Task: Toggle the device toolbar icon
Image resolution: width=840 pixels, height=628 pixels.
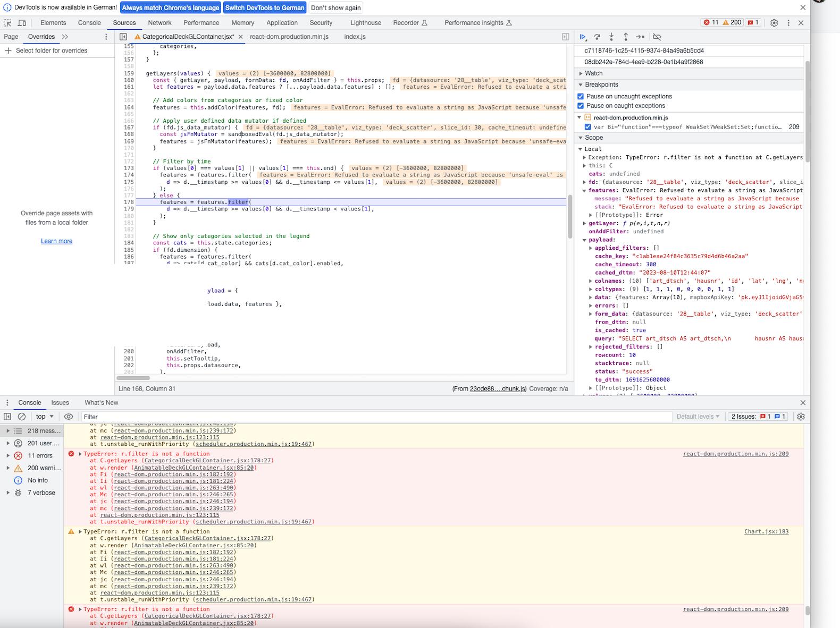Action: pyautogui.click(x=22, y=23)
